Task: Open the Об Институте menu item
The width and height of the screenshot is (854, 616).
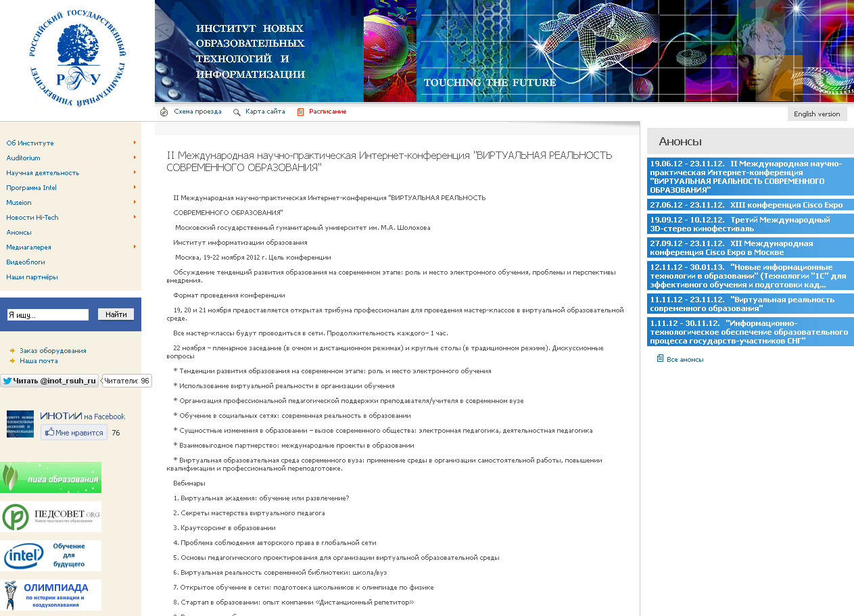Action: [x=30, y=143]
